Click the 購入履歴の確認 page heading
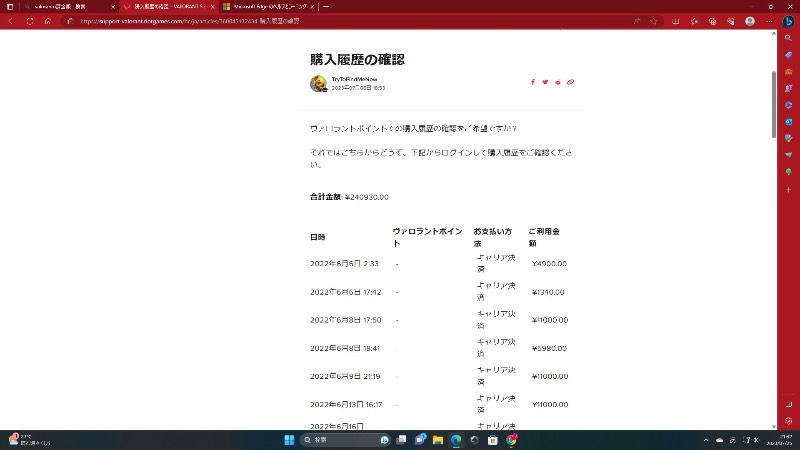 tap(357, 60)
